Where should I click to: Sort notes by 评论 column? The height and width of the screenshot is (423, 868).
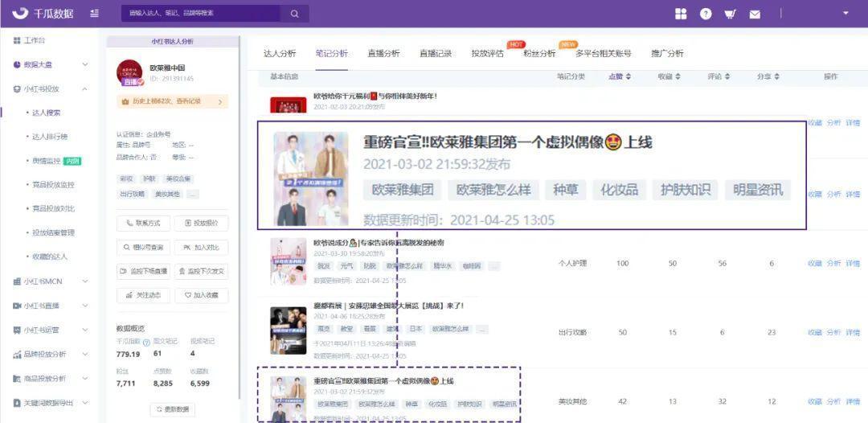719,77
